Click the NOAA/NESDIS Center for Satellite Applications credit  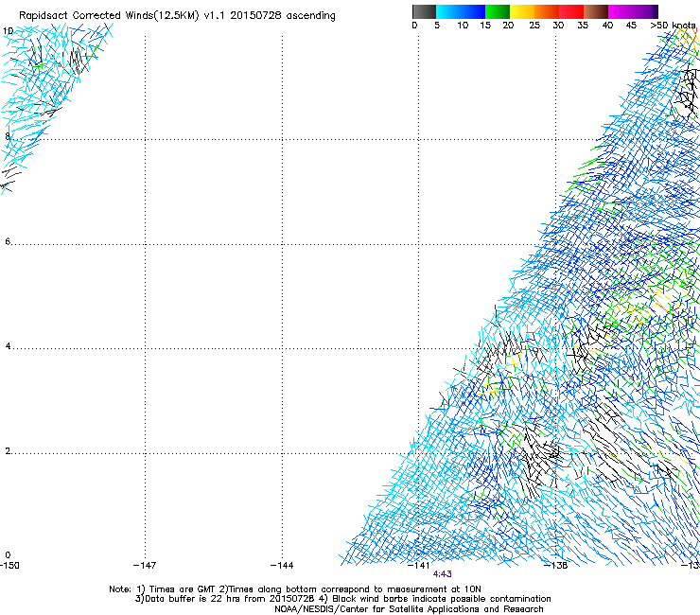click(x=409, y=609)
